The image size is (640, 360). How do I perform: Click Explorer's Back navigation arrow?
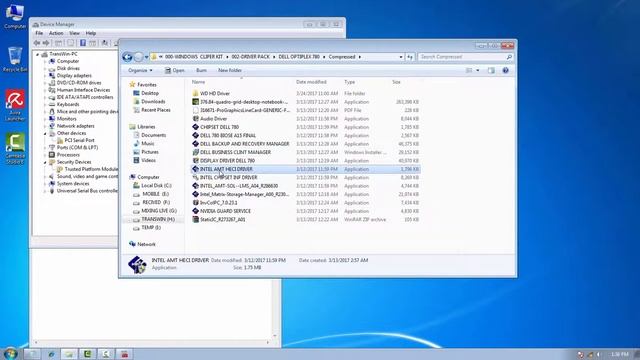tap(127, 57)
